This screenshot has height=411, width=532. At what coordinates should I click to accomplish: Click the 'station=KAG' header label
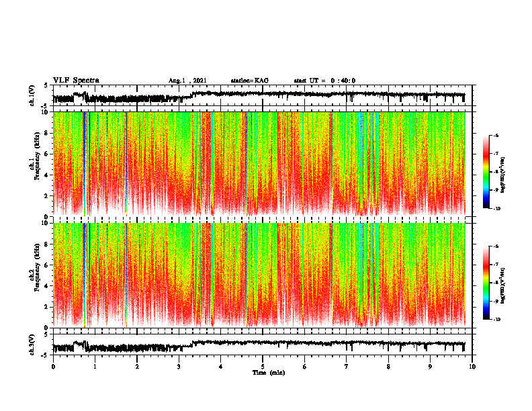[x=249, y=81]
